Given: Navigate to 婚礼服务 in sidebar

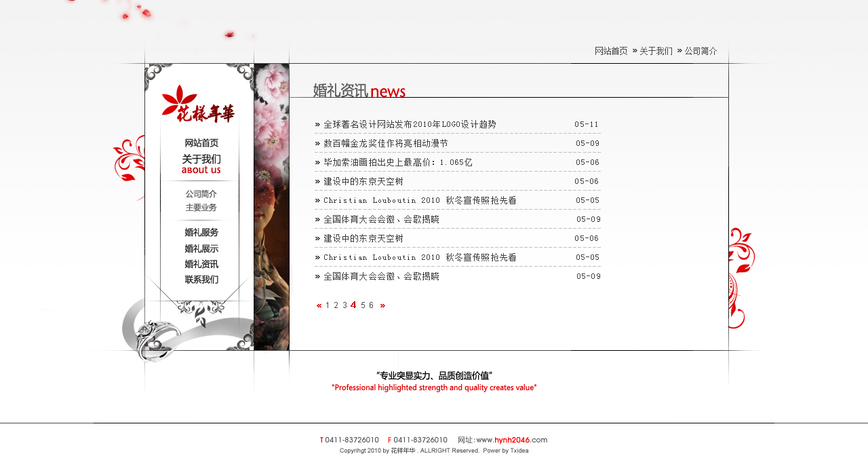Looking at the screenshot, I should [x=201, y=233].
